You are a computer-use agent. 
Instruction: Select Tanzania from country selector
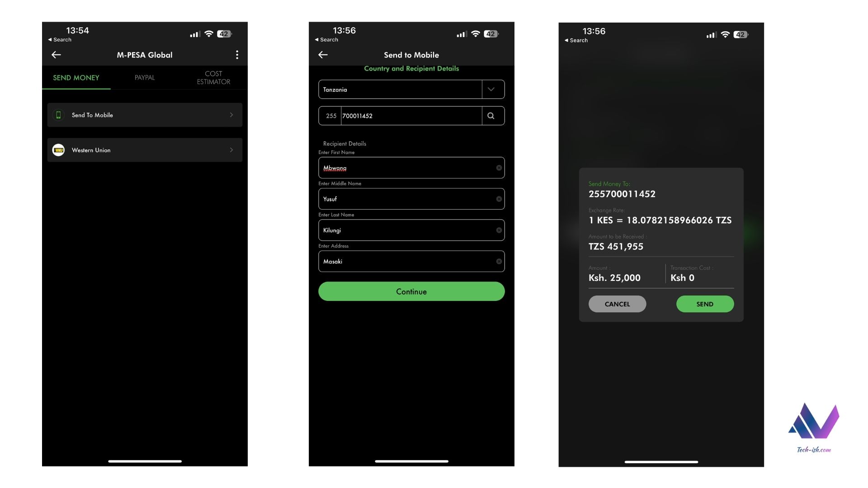coord(411,89)
